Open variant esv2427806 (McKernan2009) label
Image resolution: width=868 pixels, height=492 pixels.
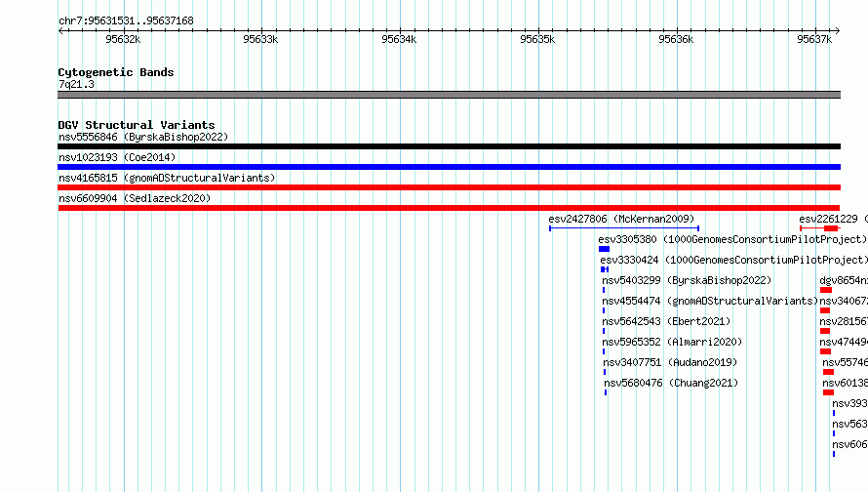pyautogui.click(x=621, y=219)
